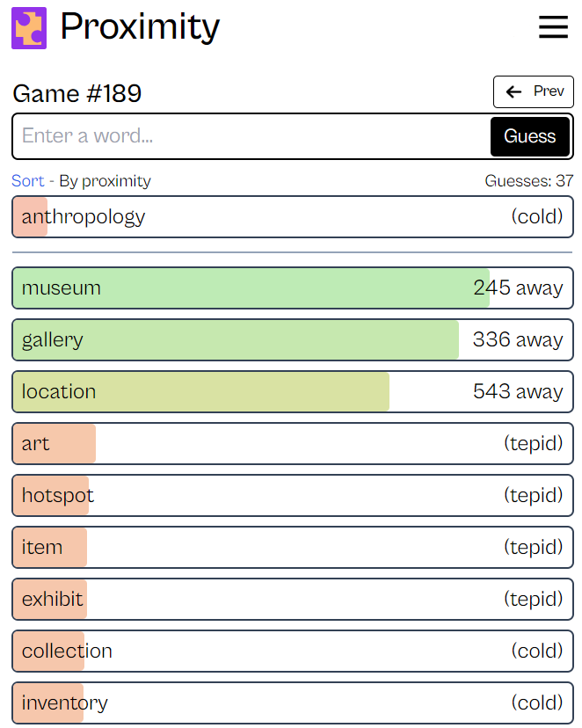Click the Proximity title text
Viewport: 582px width, 728px height.
[x=140, y=28]
